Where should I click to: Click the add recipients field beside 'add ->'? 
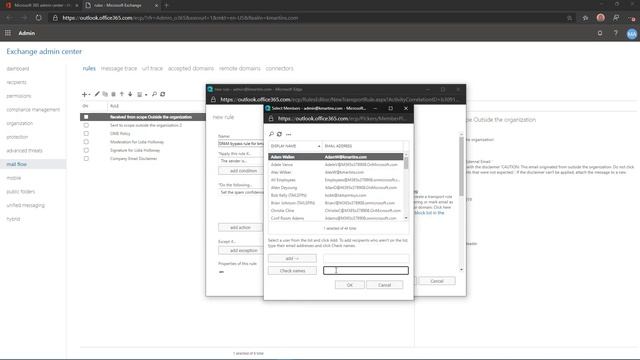366,258
